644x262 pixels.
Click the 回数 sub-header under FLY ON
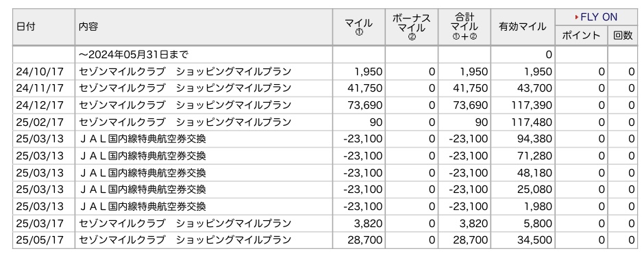[623, 36]
